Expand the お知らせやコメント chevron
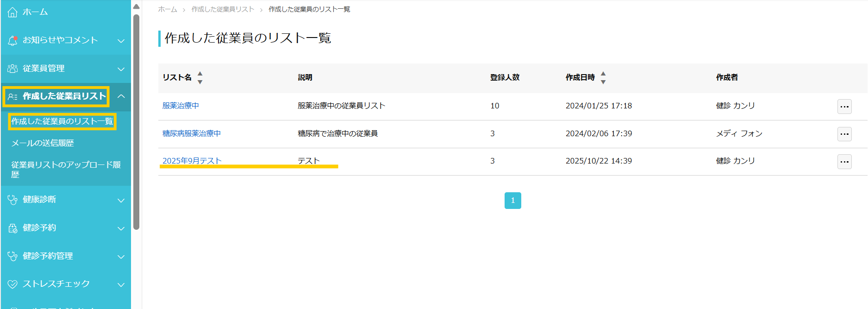Viewport: 868px width, 309px height. click(x=121, y=41)
